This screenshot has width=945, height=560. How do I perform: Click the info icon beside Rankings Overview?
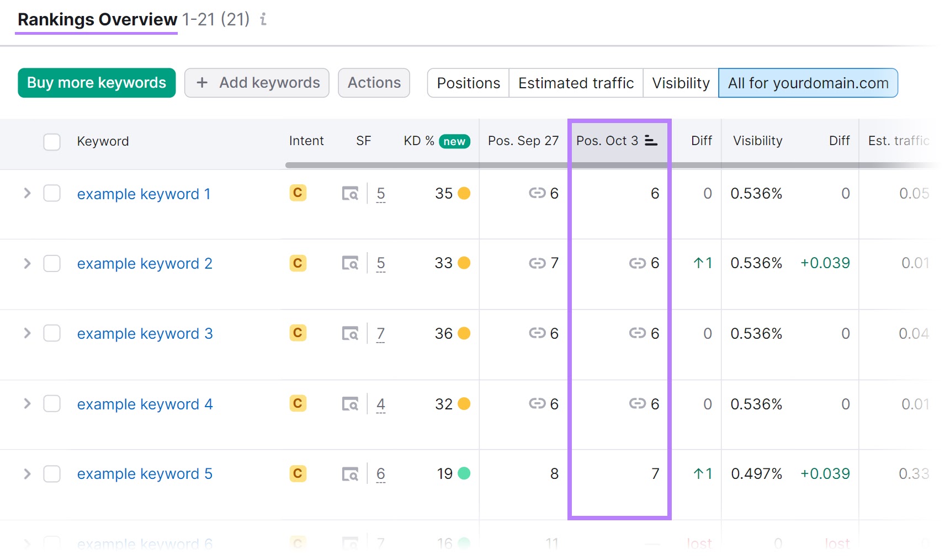(263, 19)
